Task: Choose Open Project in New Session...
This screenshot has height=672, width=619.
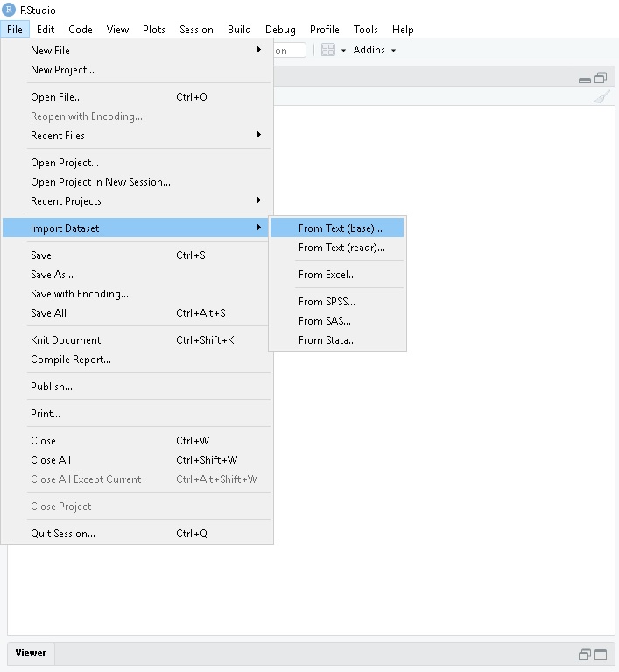Action: pyautogui.click(x=137, y=182)
